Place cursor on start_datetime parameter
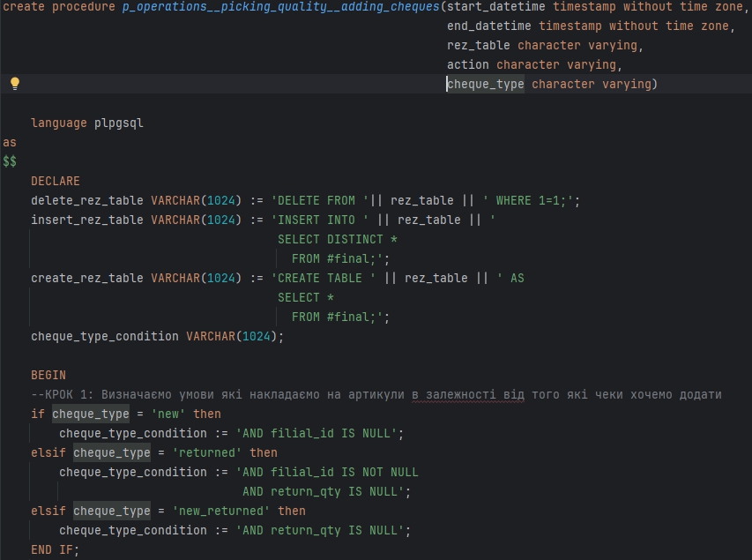The image size is (752, 560). click(496, 7)
